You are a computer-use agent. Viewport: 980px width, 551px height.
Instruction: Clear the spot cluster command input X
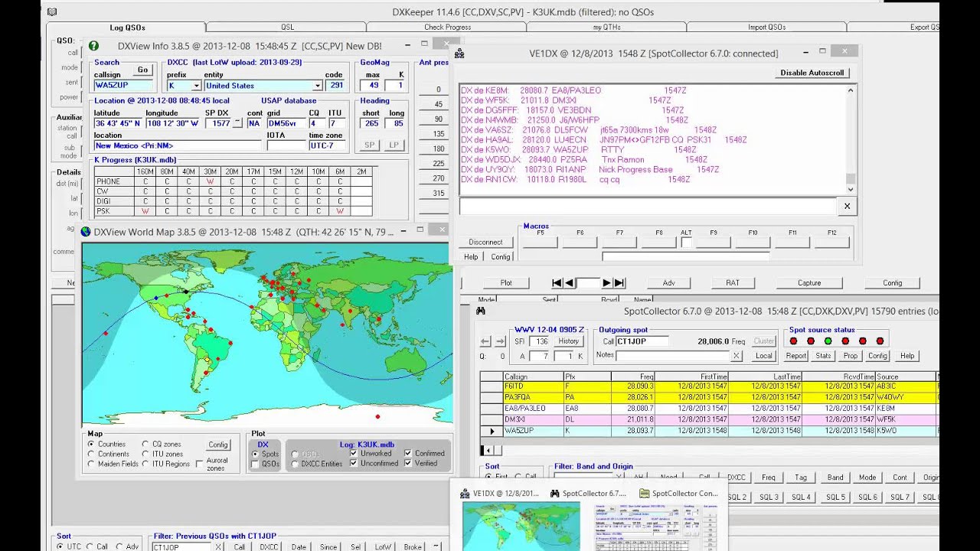847,206
